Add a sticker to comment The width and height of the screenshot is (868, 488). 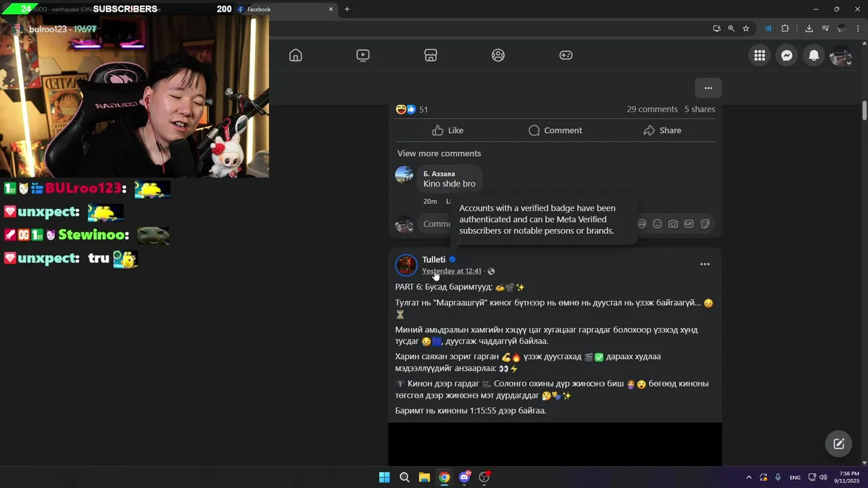(705, 224)
